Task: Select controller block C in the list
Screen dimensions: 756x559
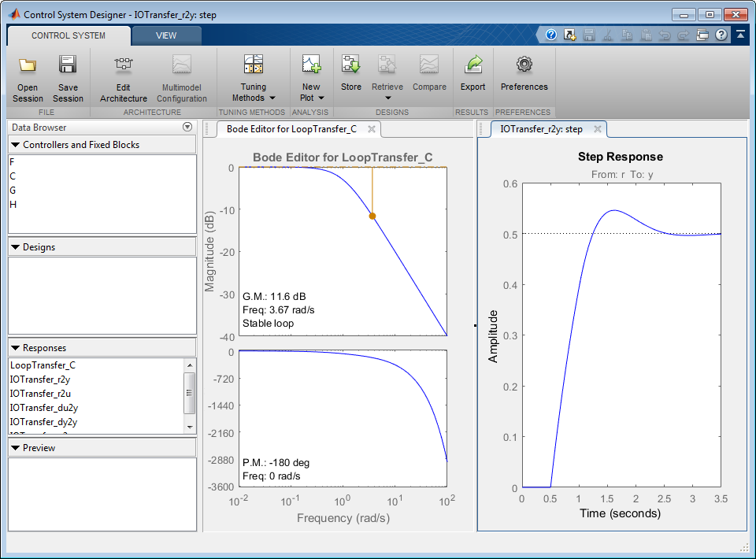Action: [13, 176]
